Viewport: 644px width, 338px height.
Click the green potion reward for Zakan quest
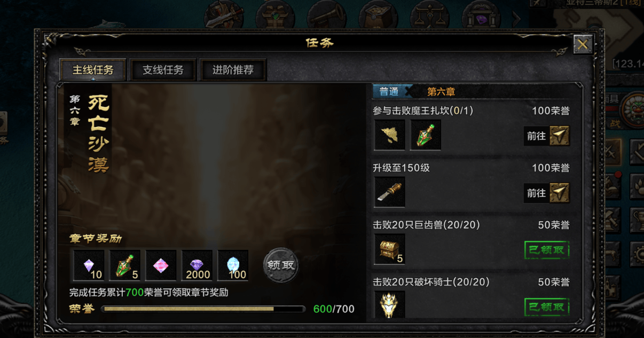(426, 135)
